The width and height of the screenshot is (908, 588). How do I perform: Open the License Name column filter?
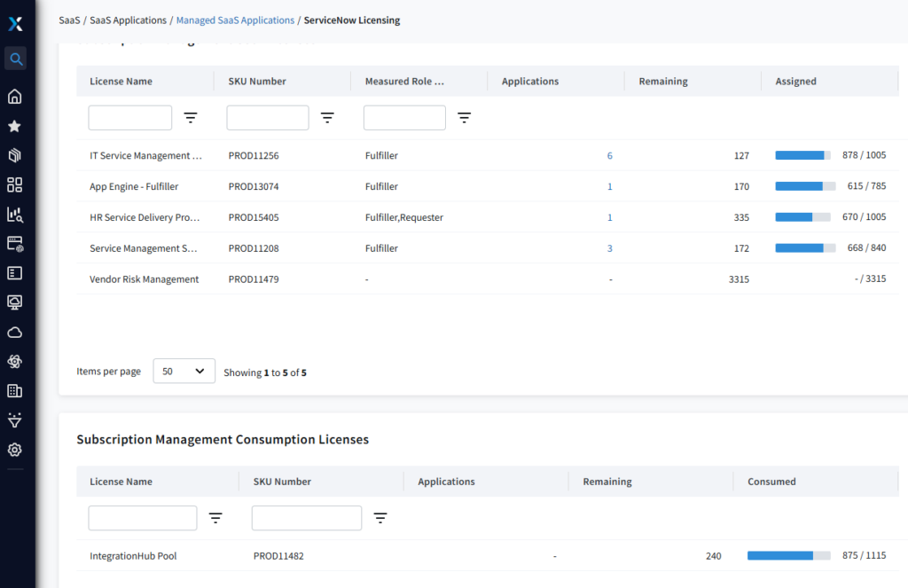[191, 117]
